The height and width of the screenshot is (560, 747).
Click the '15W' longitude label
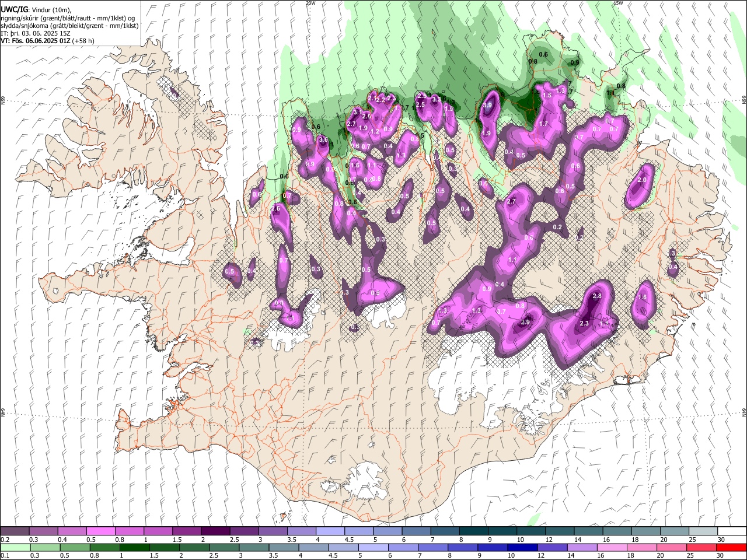point(618,3)
